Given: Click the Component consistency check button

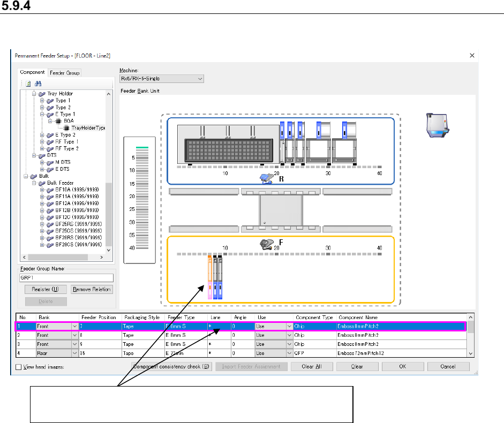Looking at the screenshot, I should (x=171, y=367).
